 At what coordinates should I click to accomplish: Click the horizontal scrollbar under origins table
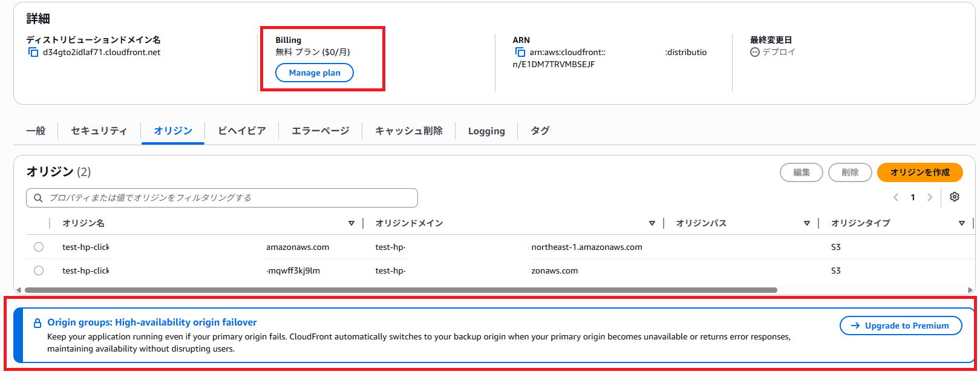pyautogui.click(x=400, y=290)
